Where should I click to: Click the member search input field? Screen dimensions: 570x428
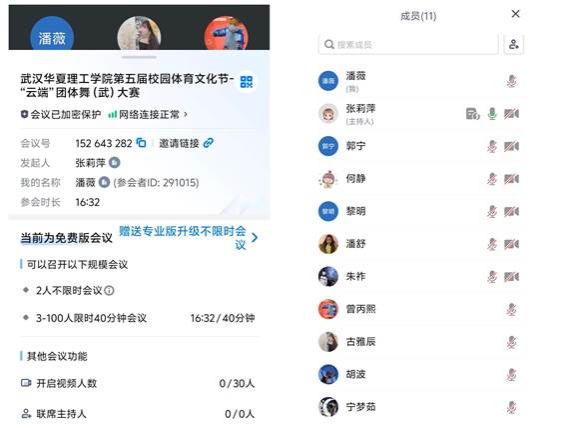pos(408,44)
